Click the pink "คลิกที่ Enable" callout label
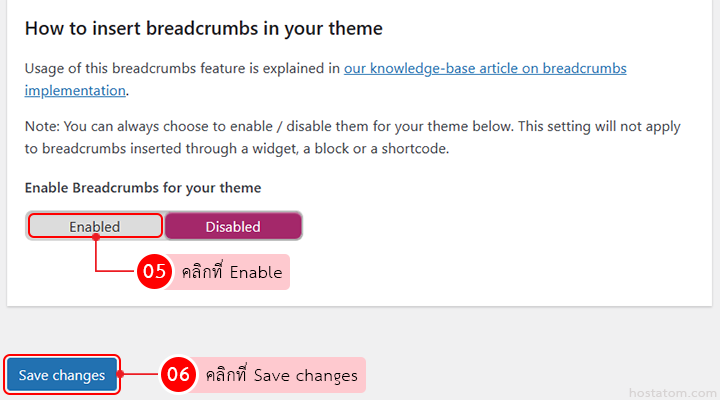This screenshot has width=720, height=400. pyautogui.click(x=231, y=271)
